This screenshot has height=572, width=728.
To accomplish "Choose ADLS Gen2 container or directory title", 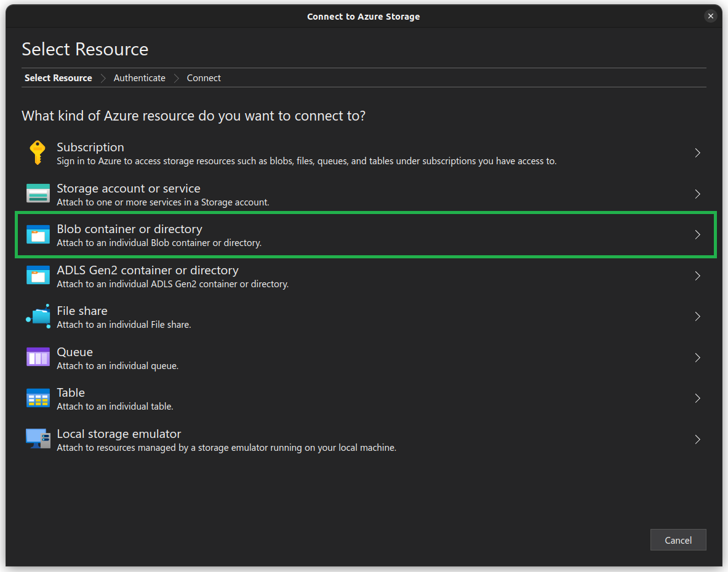I will pyautogui.click(x=148, y=270).
